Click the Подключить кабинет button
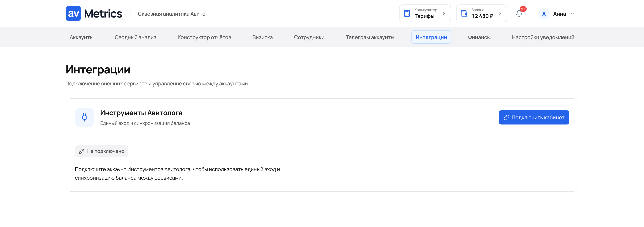The image size is (644, 227). coord(534,117)
